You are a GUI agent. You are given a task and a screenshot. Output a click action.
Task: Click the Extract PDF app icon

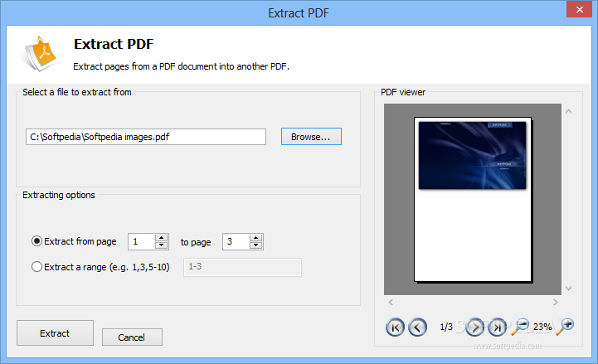tap(40, 54)
